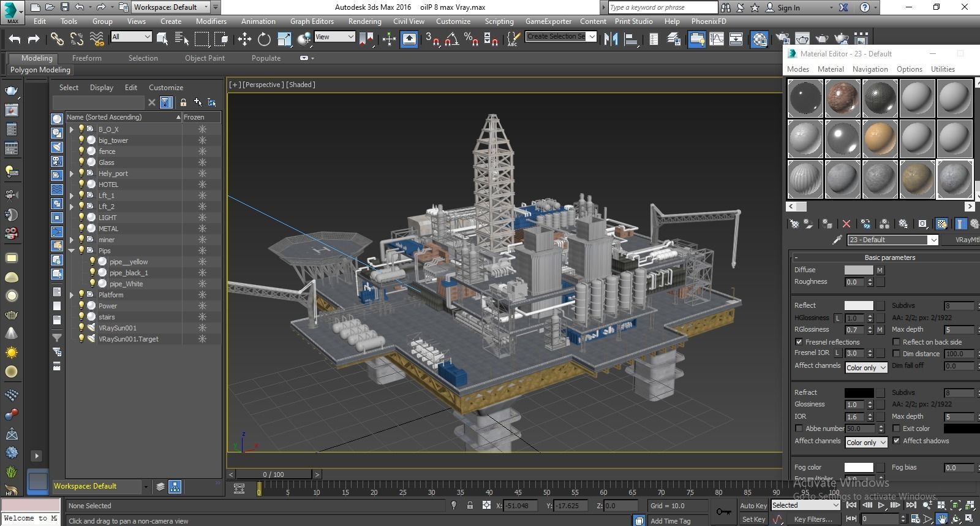Expand the Hely_port tree node
980x526 pixels.
click(x=72, y=173)
